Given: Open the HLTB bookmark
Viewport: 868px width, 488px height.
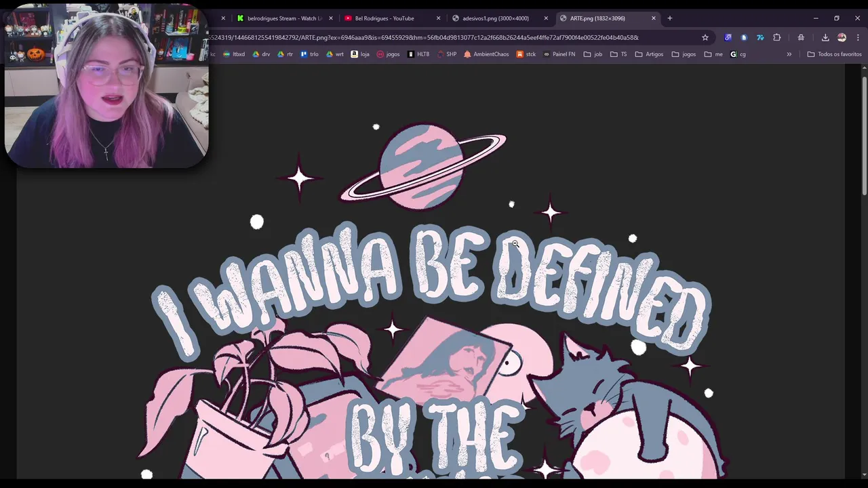Looking at the screenshot, I should coord(418,54).
